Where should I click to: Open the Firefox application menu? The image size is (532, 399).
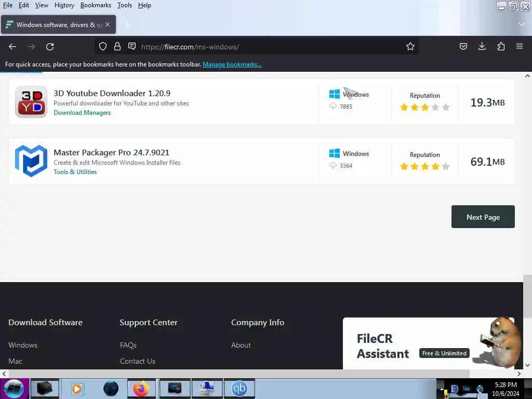(x=520, y=46)
